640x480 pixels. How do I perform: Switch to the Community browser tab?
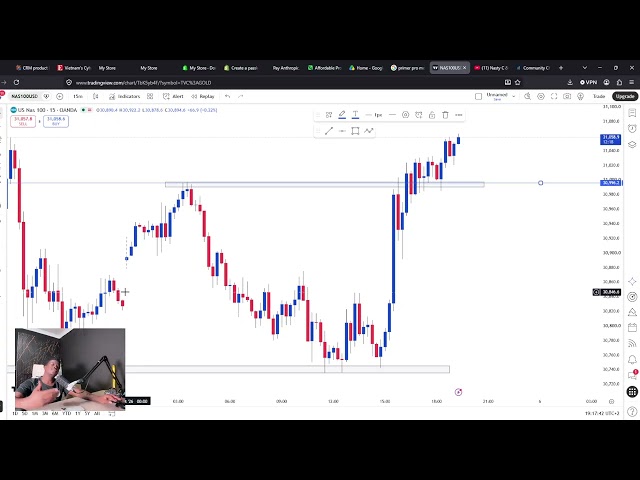(533, 68)
